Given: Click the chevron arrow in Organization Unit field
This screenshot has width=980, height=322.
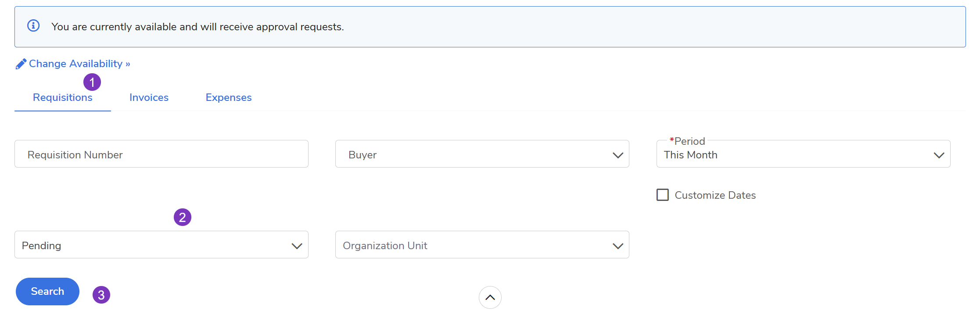Looking at the screenshot, I should [617, 246].
